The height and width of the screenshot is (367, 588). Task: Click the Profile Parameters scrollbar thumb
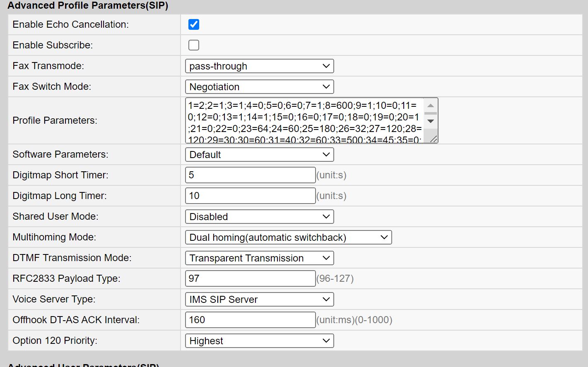431,113
